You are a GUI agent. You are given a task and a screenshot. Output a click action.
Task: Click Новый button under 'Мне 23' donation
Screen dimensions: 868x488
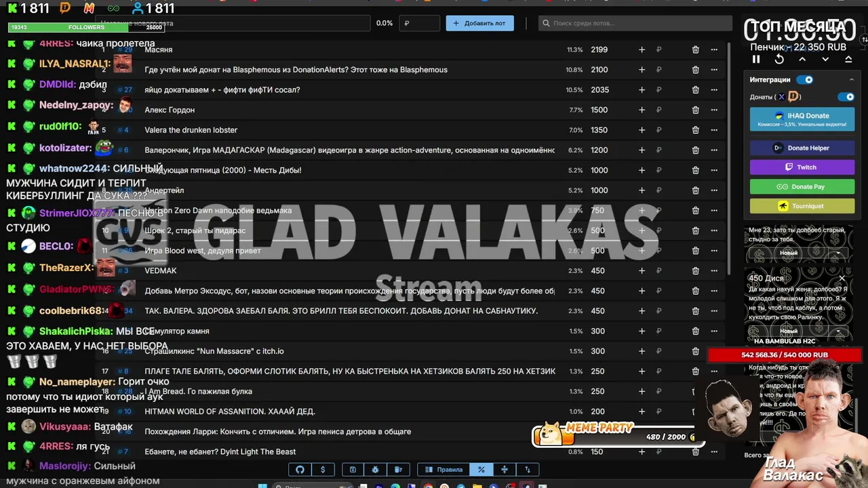pos(789,253)
